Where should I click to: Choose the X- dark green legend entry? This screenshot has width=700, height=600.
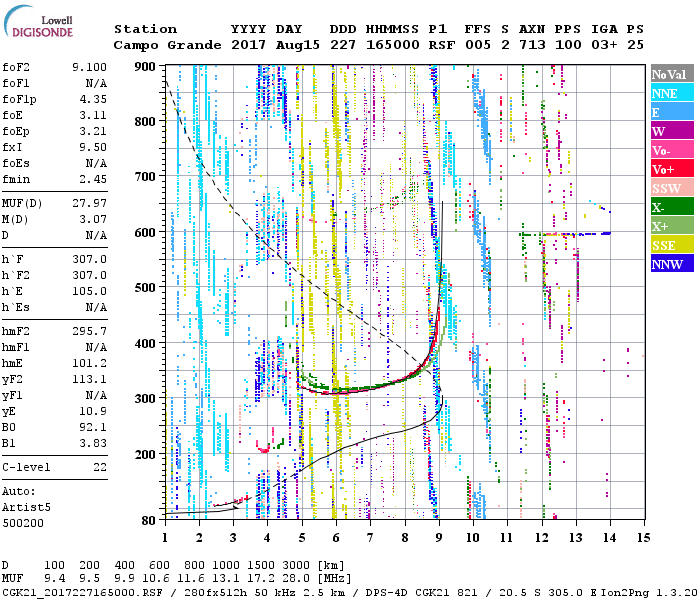(x=669, y=207)
